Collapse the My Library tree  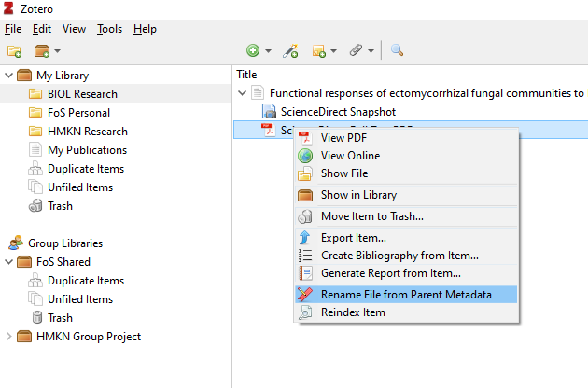pos(8,76)
